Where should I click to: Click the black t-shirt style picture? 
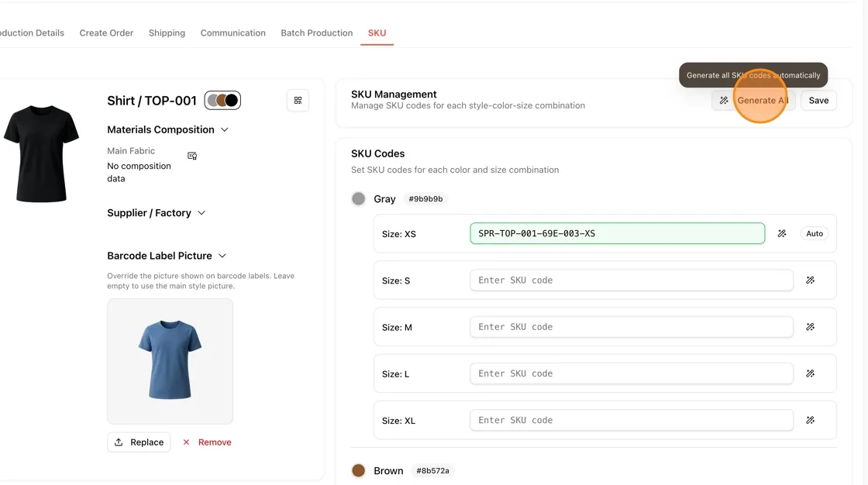click(x=42, y=153)
